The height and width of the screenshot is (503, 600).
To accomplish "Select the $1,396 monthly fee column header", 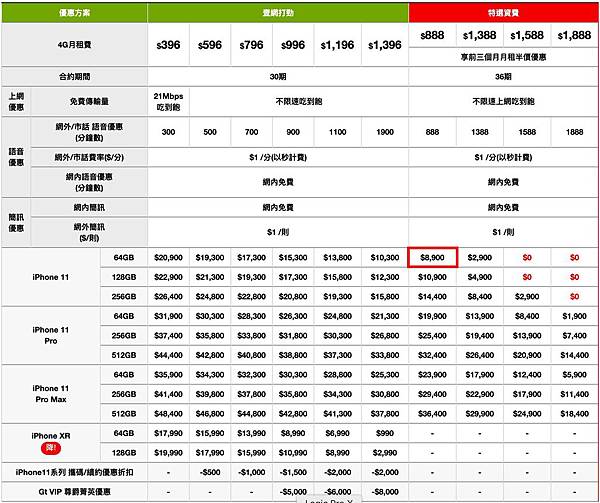I will point(385,45).
